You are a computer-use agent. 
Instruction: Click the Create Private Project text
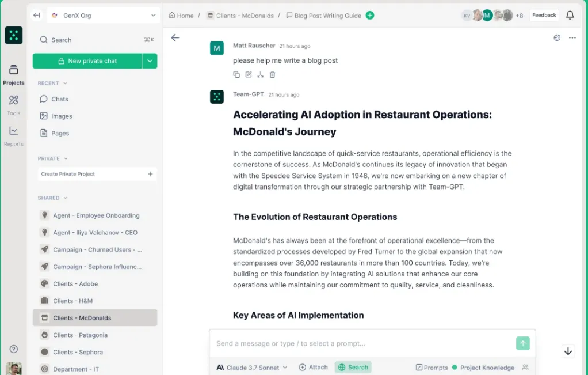coord(68,174)
